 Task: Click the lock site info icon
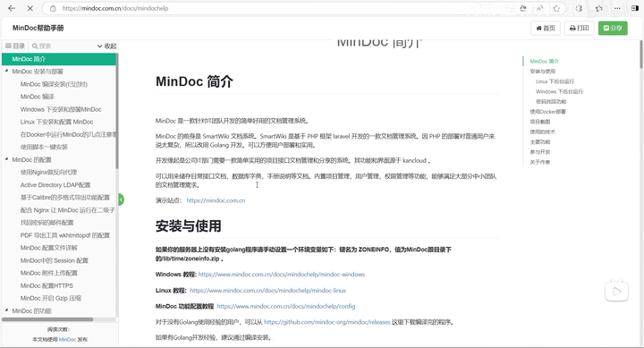point(53,8)
